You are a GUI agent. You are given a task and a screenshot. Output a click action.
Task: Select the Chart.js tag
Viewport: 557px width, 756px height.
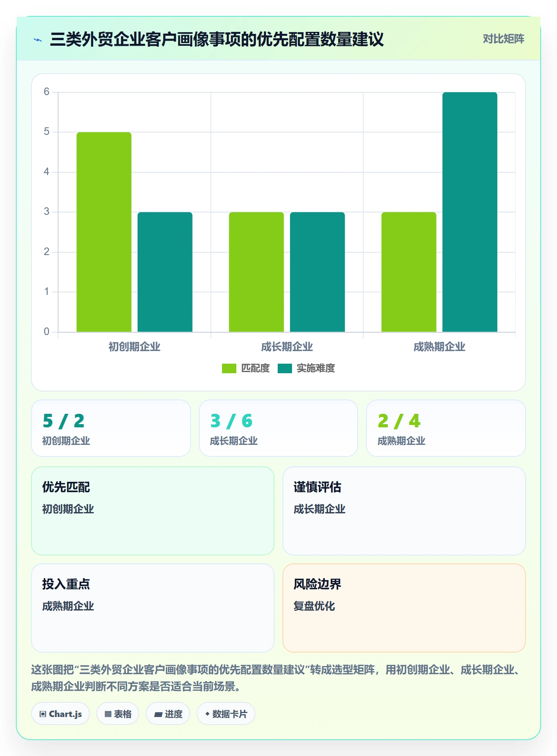click(60, 714)
